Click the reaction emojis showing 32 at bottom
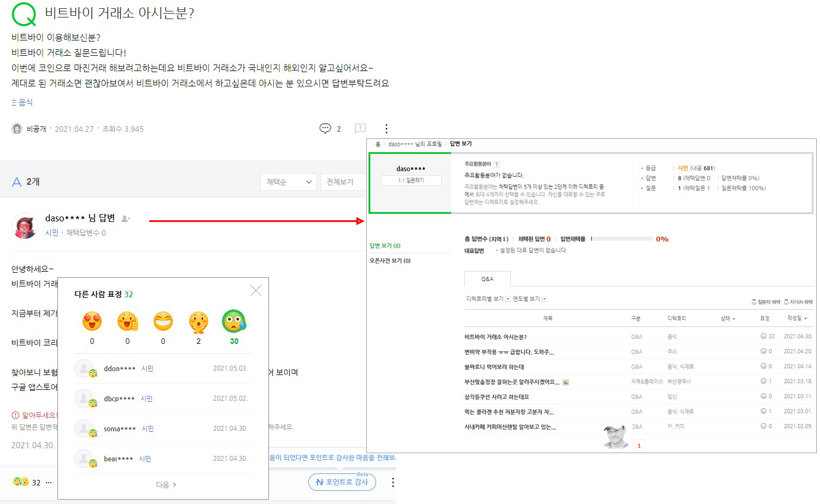The height and width of the screenshot is (504, 820). click(x=21, y=482)
